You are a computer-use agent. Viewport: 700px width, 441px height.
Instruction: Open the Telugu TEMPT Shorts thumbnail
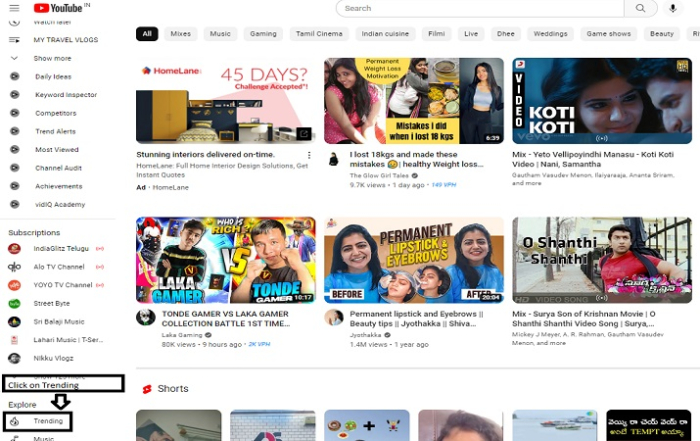point(649,425)
